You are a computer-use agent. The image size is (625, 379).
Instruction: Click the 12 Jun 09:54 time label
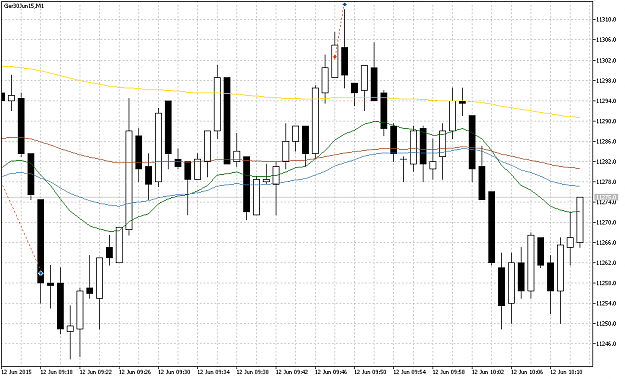(x=410, y=372)
